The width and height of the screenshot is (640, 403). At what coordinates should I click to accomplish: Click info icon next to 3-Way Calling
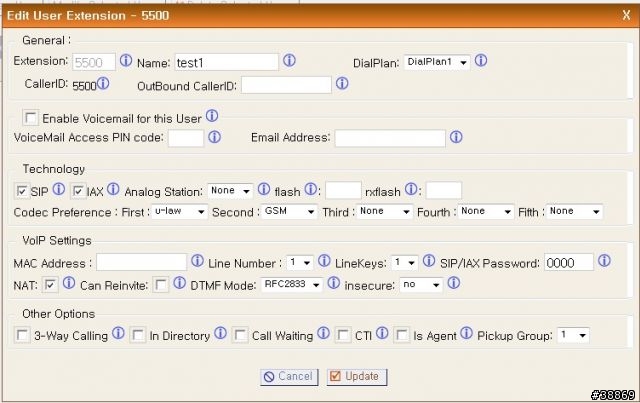118,333
